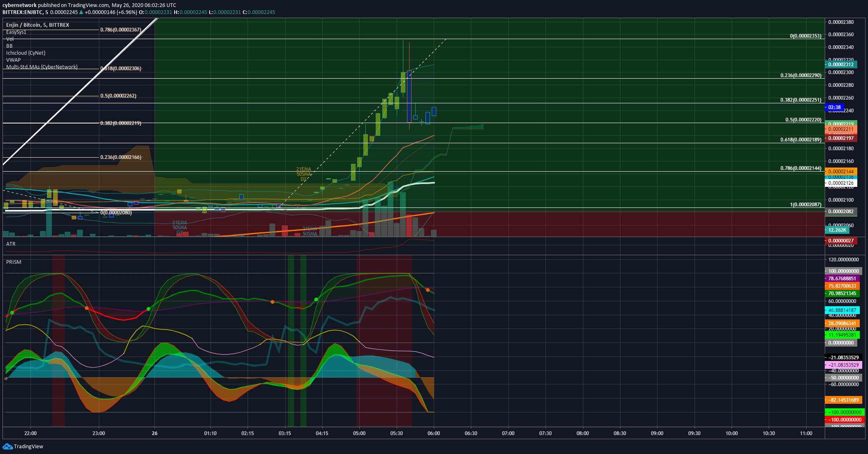
Task: Click the Vol indicator label
Action: (x=10, y=39)
